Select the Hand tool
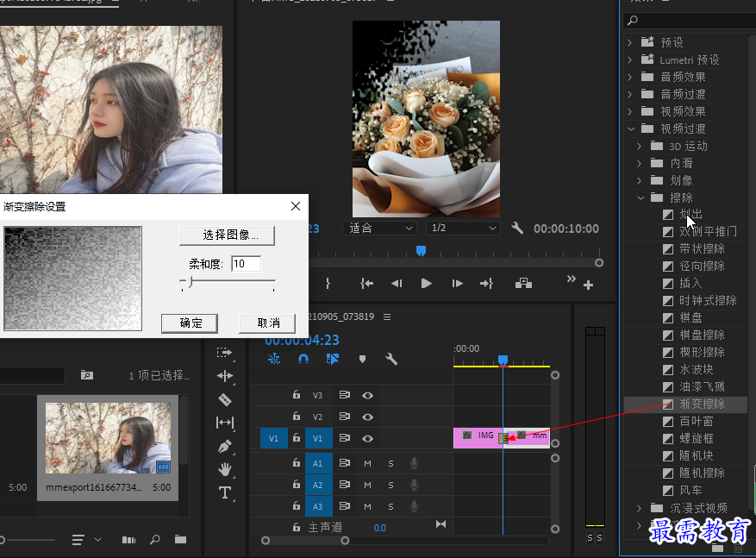The width and height of the screenshot is (756, 558). click(225, 469)
